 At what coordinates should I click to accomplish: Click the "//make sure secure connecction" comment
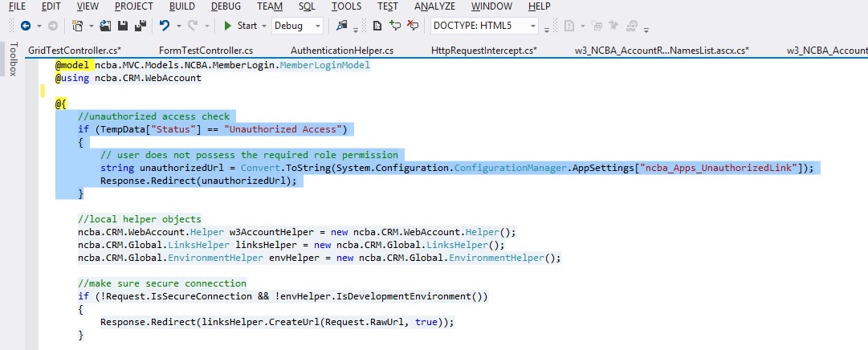(x=162, y=283)
